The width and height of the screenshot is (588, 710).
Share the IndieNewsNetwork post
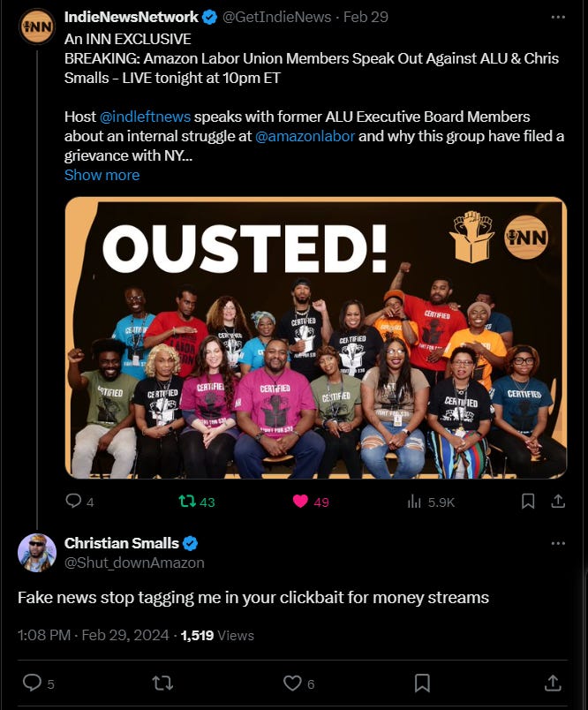pos(558,501)
